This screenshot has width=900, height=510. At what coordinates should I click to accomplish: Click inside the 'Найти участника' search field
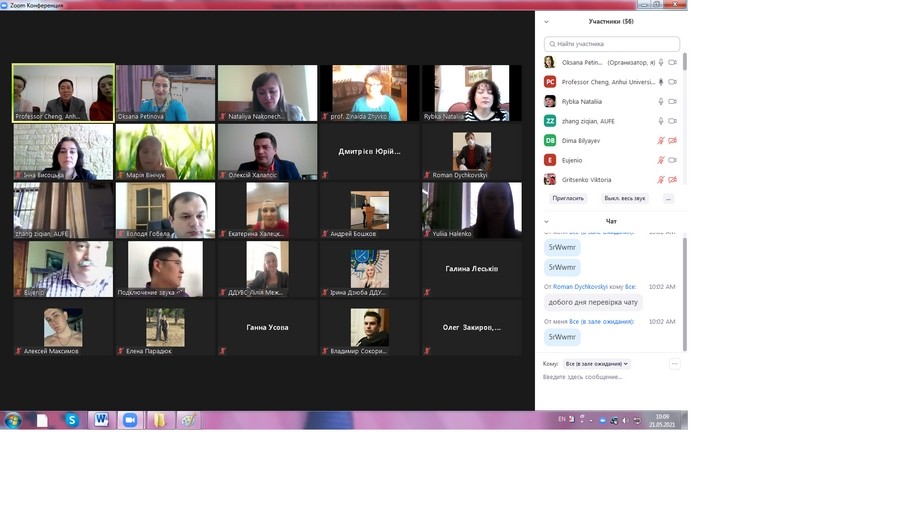pos(612,44)
